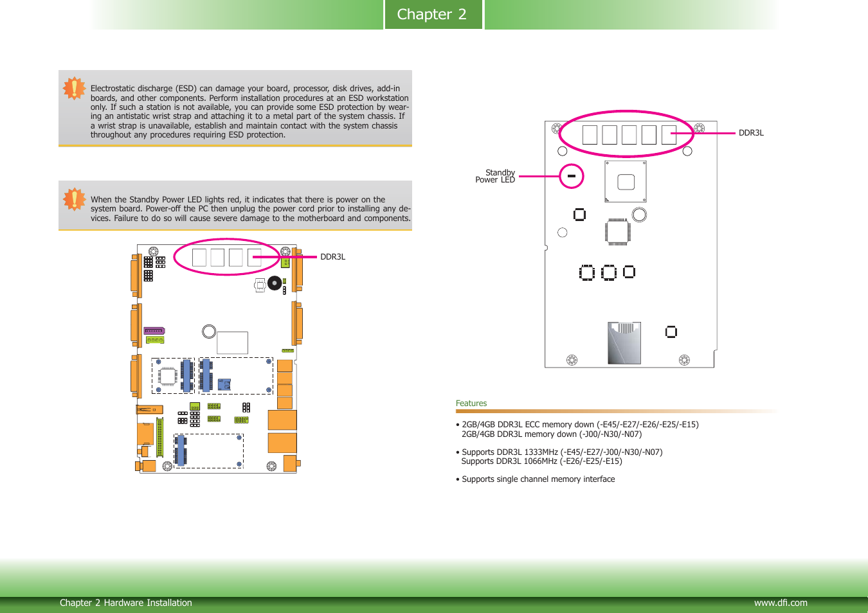
Task: Click the Standby Power LED warning icon
Action: pyautogui.click(x=74, y=199)
